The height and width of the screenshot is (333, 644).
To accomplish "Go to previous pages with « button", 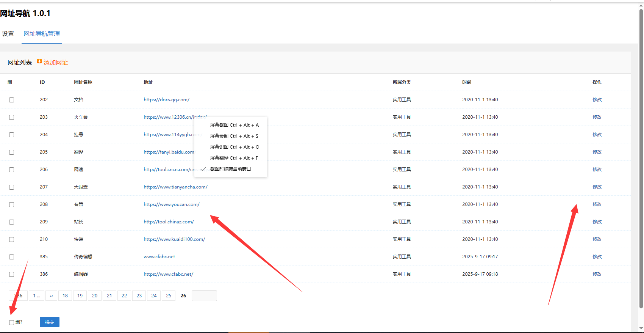I will 51,296.
